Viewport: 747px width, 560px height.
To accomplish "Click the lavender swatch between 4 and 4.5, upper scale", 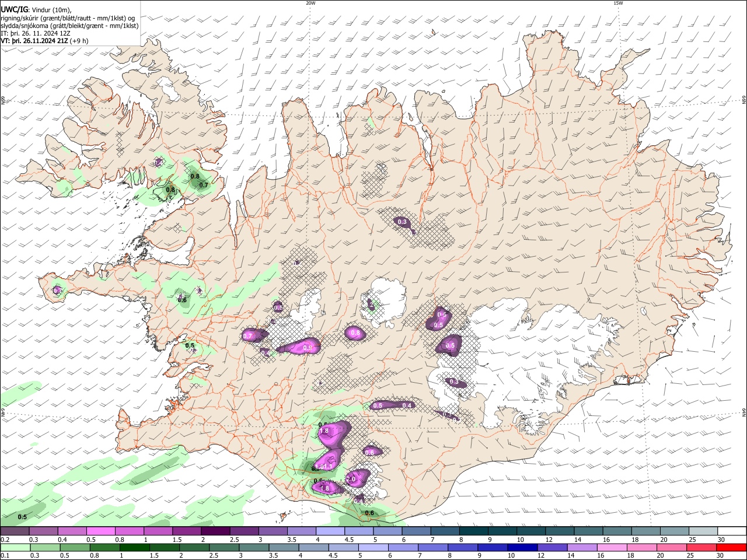I will [330, 531].
